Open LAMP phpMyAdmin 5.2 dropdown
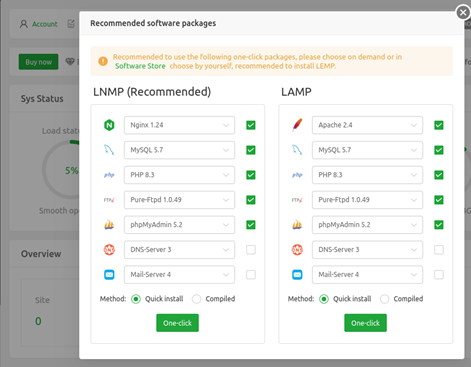Screen dimensions: 471x367 click(367, 225)
